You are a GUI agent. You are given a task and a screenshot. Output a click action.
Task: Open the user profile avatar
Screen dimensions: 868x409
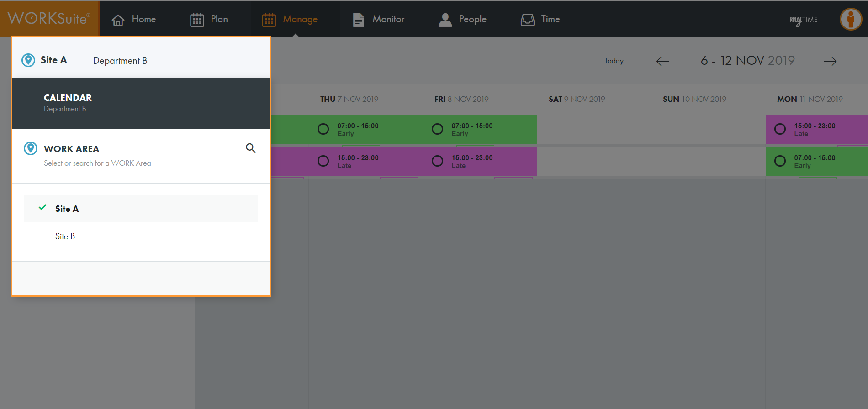coord(851,19)
